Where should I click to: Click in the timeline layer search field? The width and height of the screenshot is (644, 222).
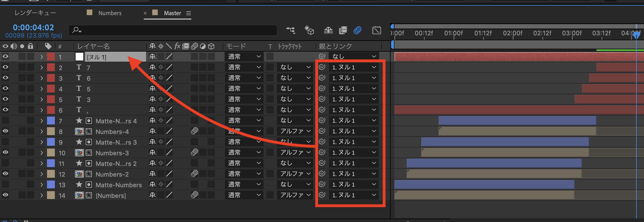click(x=173, y=30)
